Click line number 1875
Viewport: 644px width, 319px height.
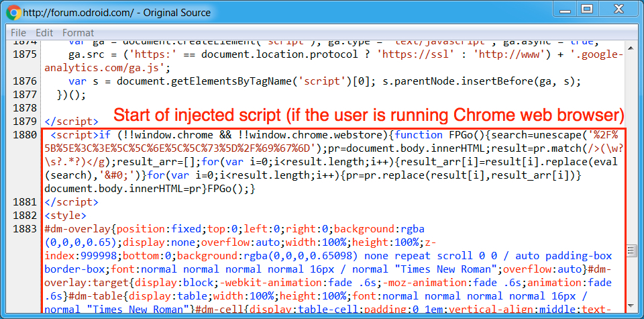click(25, 55)
